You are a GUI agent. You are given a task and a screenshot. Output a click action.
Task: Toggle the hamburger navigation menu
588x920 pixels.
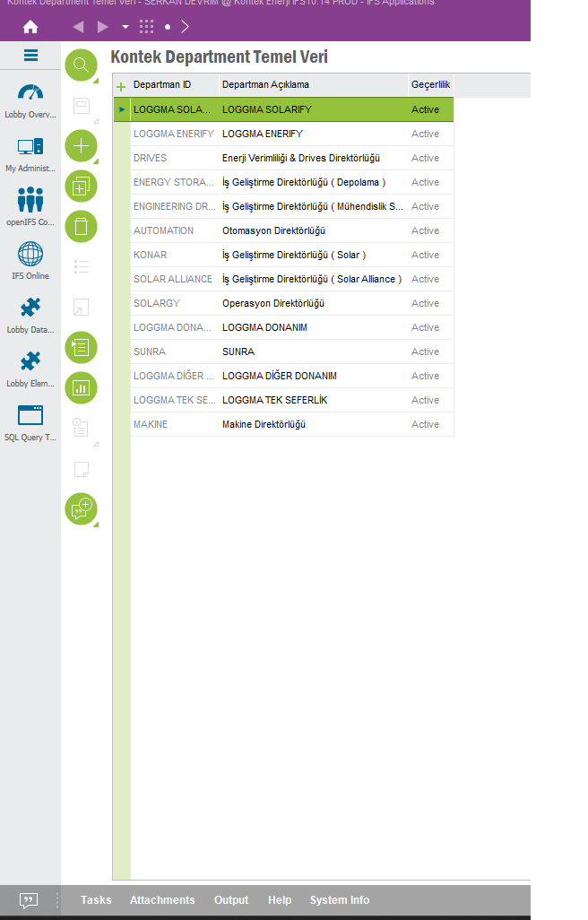30,56
